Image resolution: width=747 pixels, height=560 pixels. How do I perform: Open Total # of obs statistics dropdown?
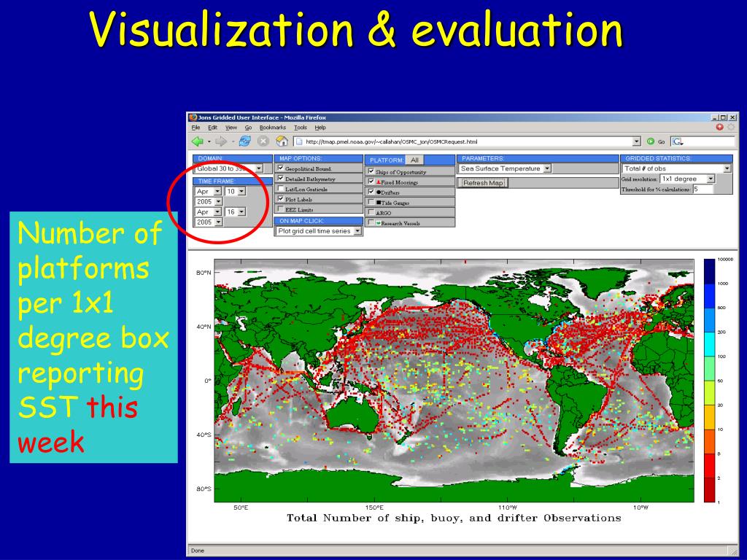click(x=676, y=168)
